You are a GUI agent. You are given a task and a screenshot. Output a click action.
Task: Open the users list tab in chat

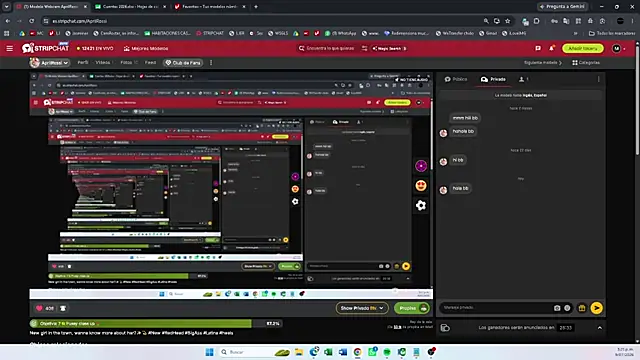click(x=524, y=79)
